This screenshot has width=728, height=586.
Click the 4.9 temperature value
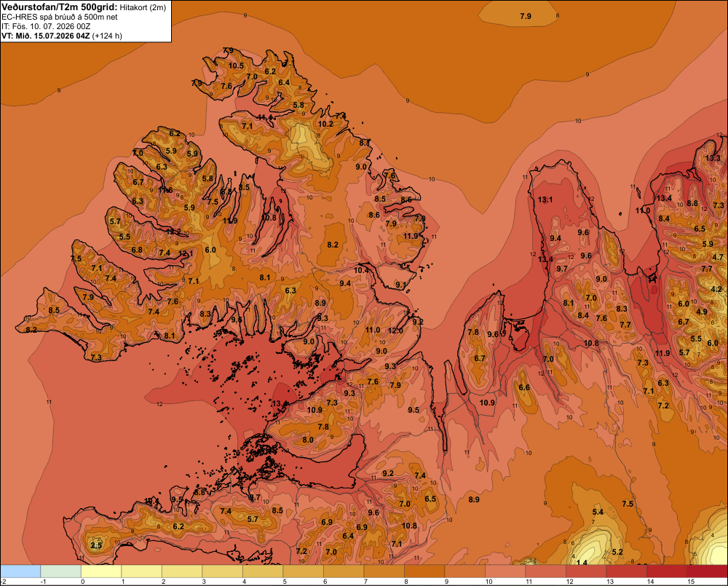702,312
